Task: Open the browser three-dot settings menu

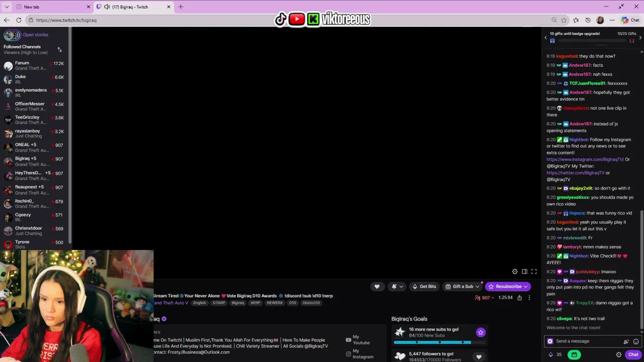Action: (x=612, y=20)
